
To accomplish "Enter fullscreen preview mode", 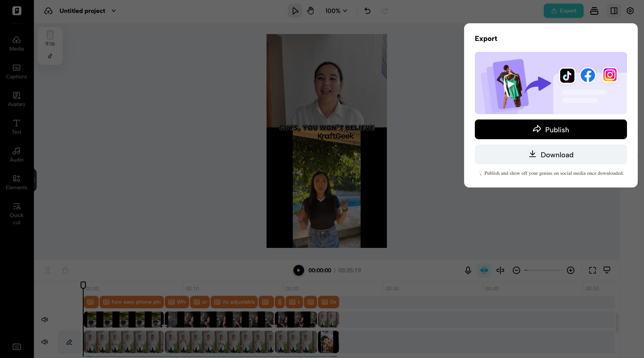I will tap(592, 270).
